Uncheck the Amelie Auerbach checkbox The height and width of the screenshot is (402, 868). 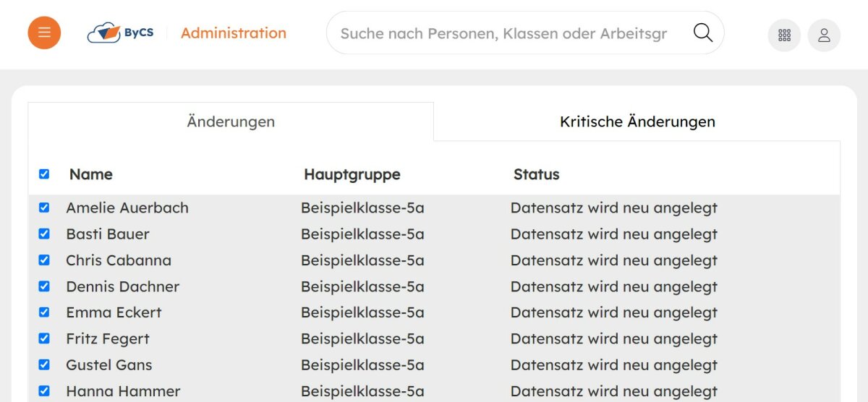point(44,208)
